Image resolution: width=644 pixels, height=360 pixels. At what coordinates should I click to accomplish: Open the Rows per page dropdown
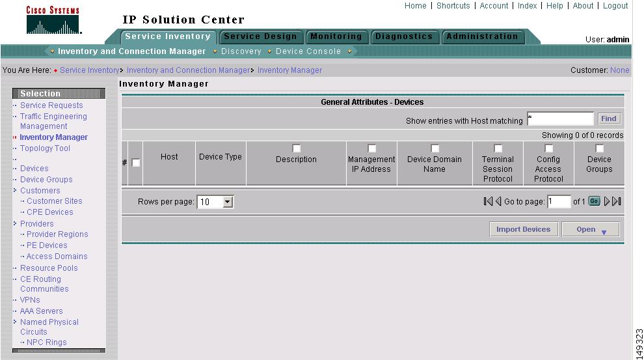[215, 202]
